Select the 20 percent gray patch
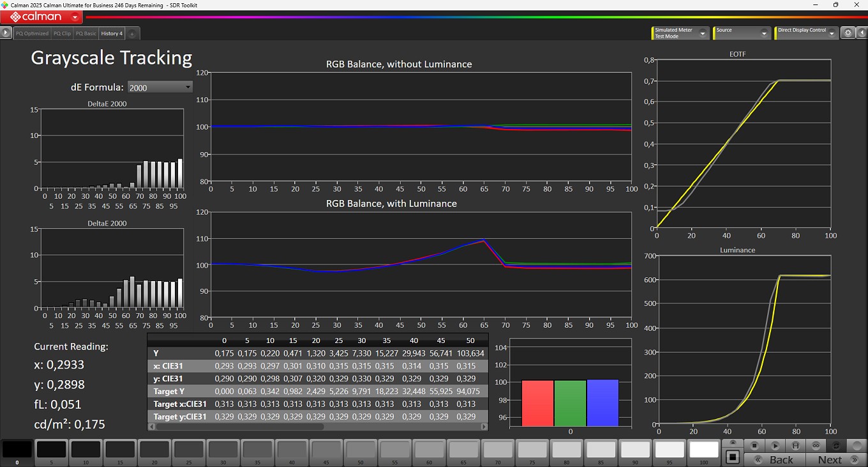Image resolution: width=868 pixels, height=467 pixels. pyautogui.click(x=154, y=451)
